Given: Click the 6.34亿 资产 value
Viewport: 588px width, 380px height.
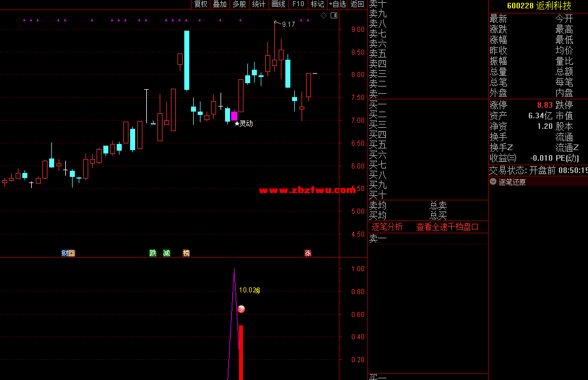Looking at the screenshot, I should pos(540,116).
